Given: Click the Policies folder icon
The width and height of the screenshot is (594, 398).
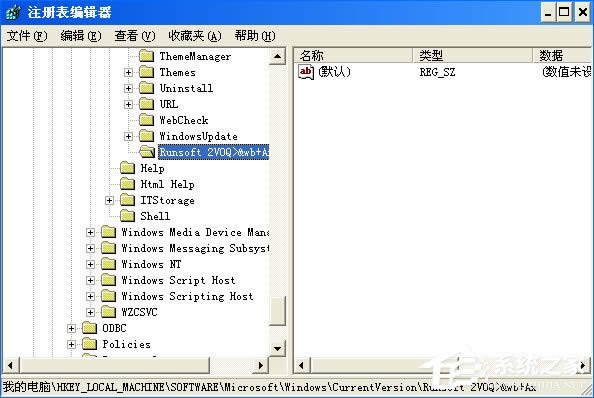Looking at the screenshot, I should pyautogui.click(x=89, y=344).
